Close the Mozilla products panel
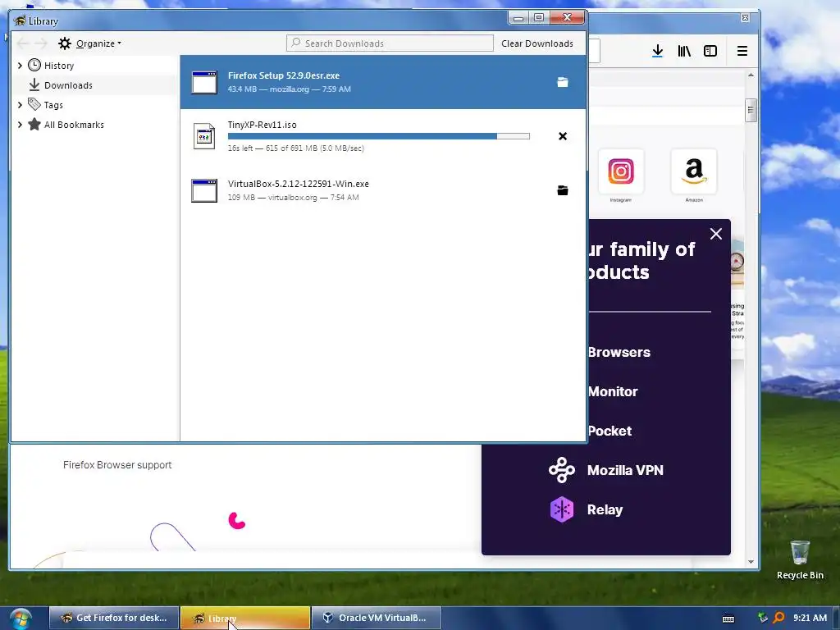 pos(715,234)
